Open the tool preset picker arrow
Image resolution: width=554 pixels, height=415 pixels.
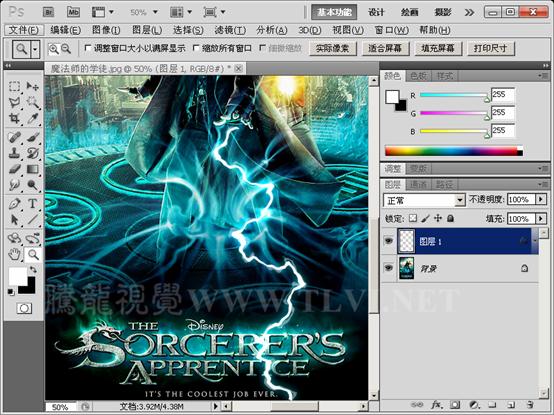tap(35, 49)
